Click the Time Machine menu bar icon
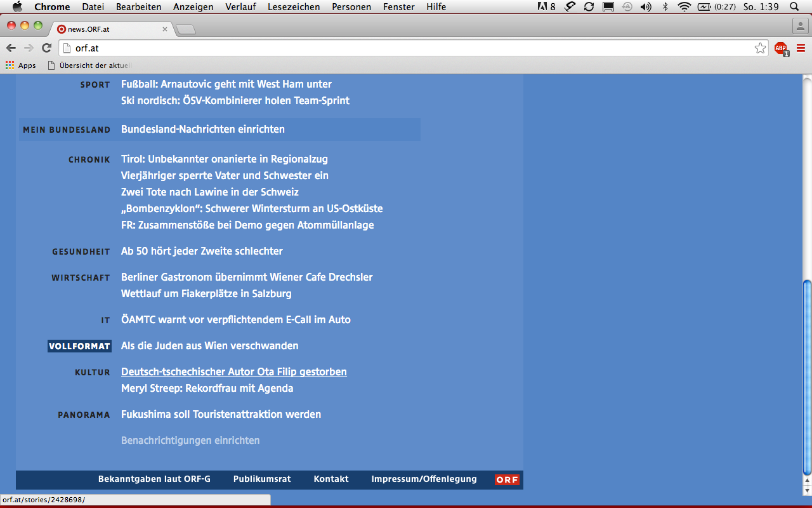The width and height of the screenshot is (812, 508). 627,7
